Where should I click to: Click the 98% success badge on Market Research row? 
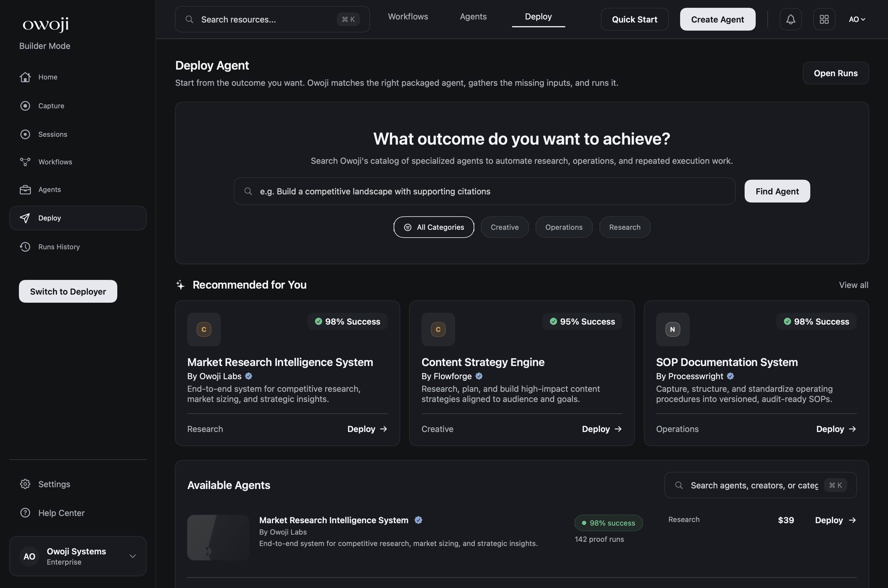(608, 523)
